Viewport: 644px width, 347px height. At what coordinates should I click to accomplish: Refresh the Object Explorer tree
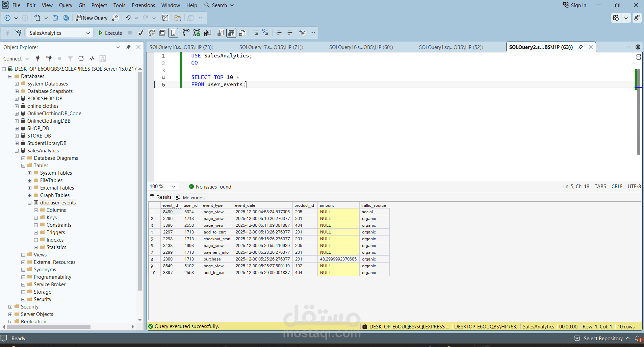(81, 58)
